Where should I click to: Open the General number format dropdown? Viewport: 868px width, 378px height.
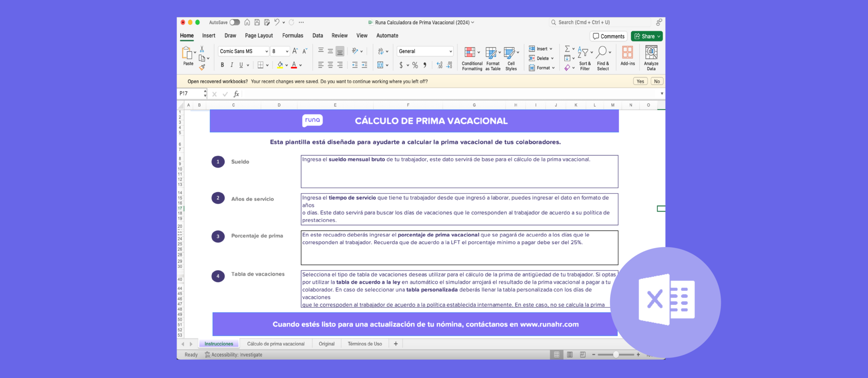tap(425, 51)
